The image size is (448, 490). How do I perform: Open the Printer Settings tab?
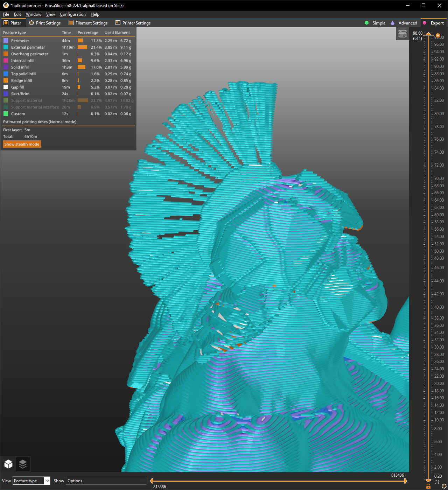[133, 23]
